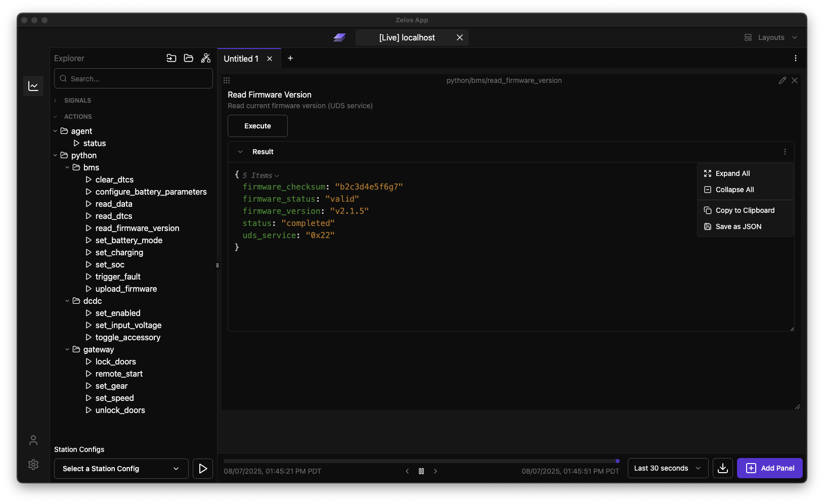
Task: Collapse the ACTIONS section
Action: 55,117
